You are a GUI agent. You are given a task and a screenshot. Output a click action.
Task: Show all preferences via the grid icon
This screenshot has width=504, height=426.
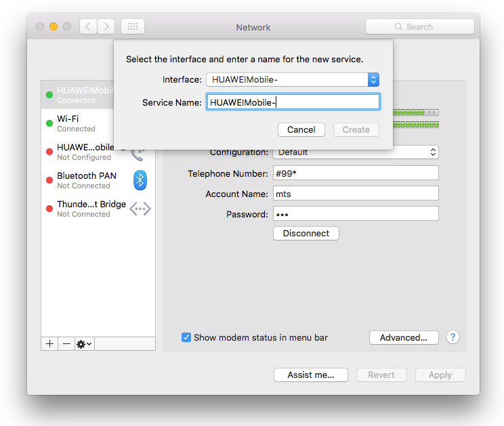tap(133, 26)
